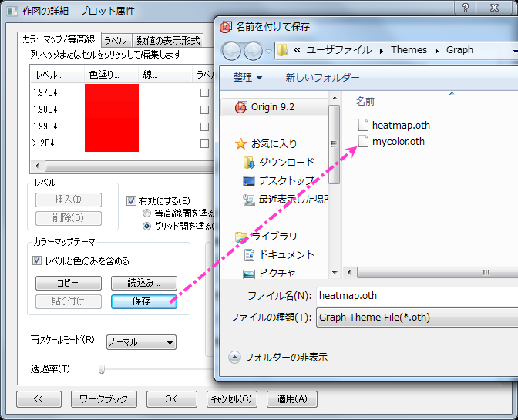Click the help question mark button
The height and width of the screenshot is (420, 518).
click(x=466, y=7)
